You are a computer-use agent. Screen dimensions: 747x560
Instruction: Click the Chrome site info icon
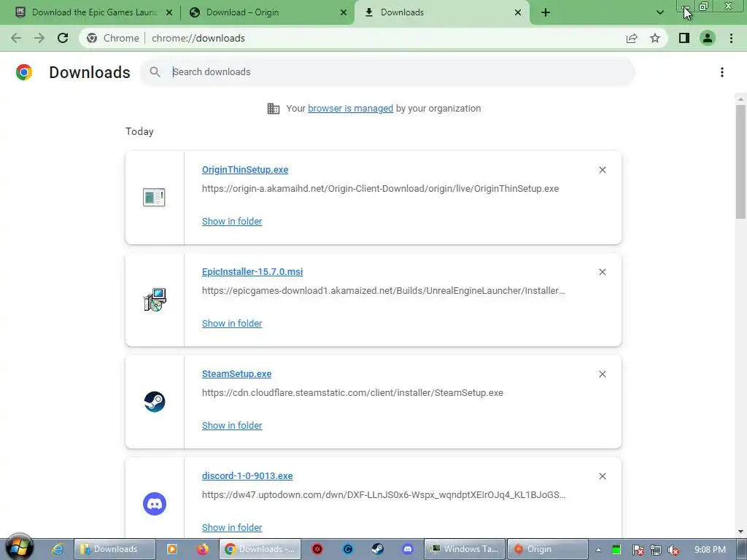(92, 38)
